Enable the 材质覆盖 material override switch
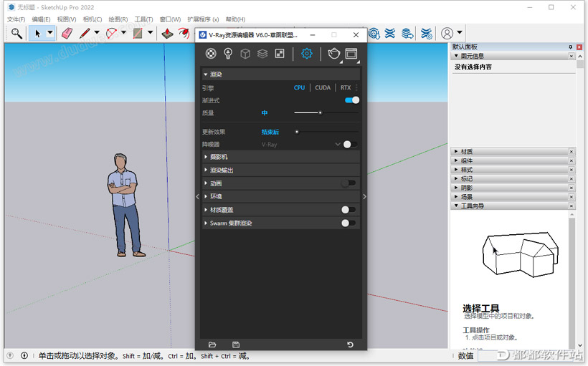Screen dimensions: 588x366 [348, 210]
